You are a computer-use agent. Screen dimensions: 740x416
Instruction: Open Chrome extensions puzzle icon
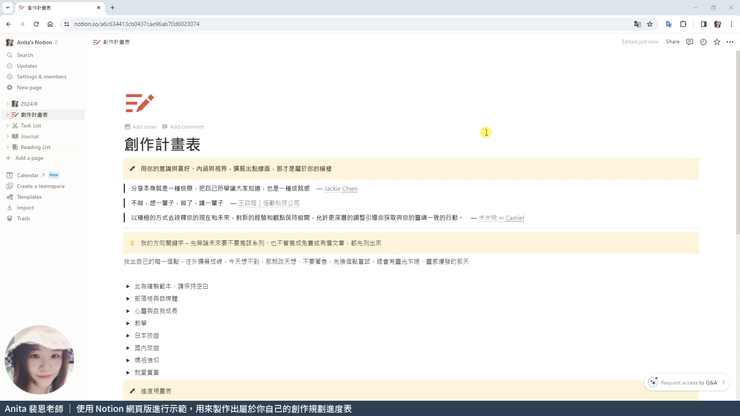coord(683,24)
